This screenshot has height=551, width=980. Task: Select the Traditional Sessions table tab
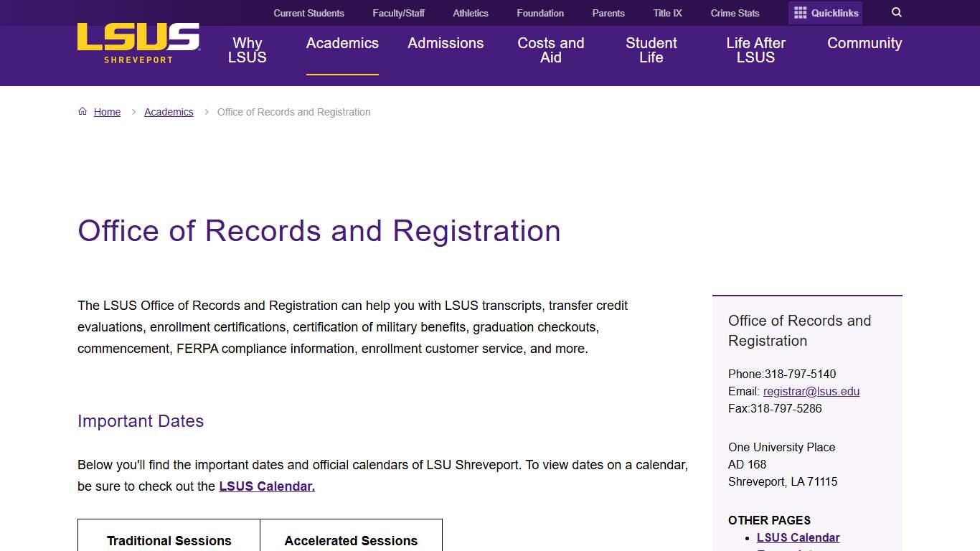pos(169,540)
